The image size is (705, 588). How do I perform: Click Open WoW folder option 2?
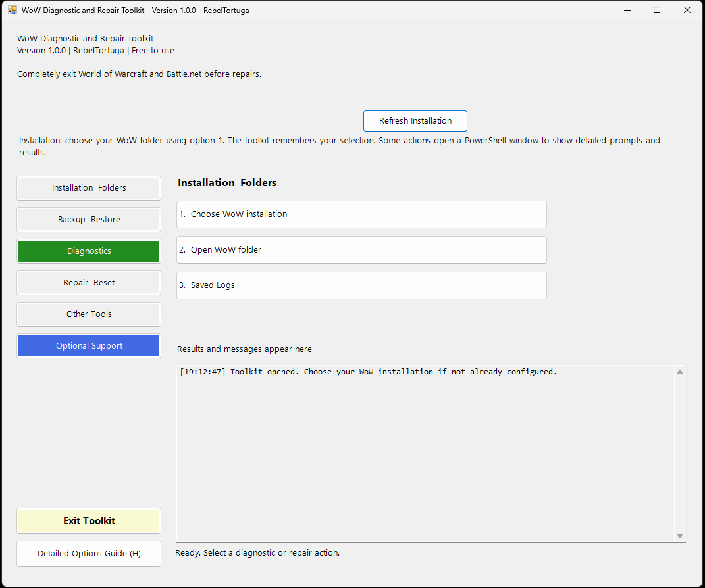tap(361, 250)
